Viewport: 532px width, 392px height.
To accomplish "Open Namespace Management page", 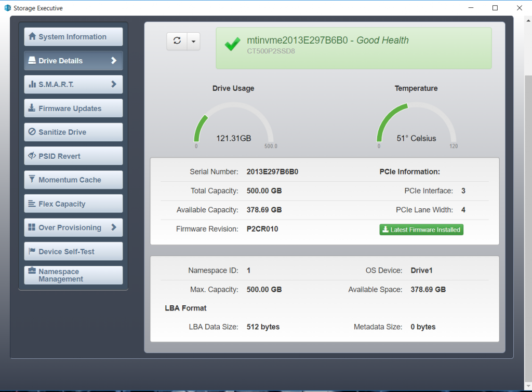I will coord(73,275).
